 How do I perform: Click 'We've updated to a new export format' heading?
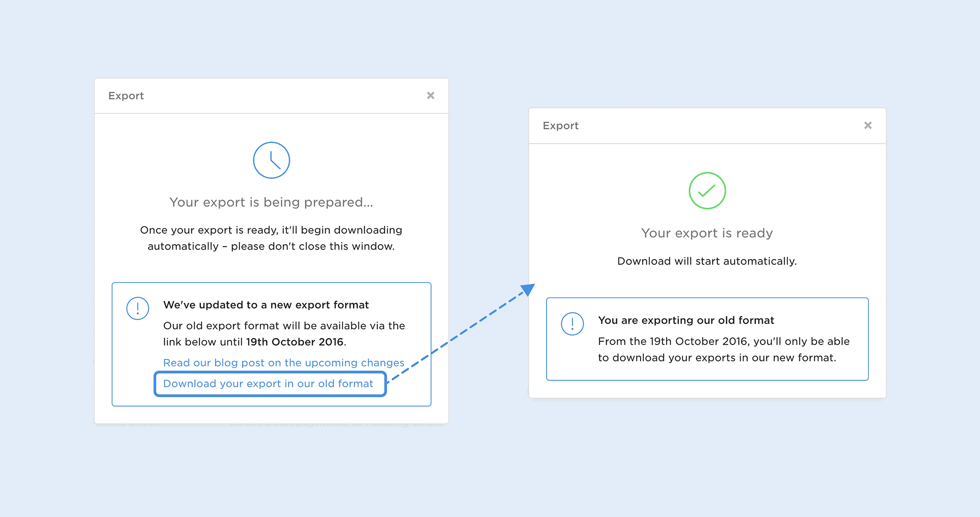266,304
